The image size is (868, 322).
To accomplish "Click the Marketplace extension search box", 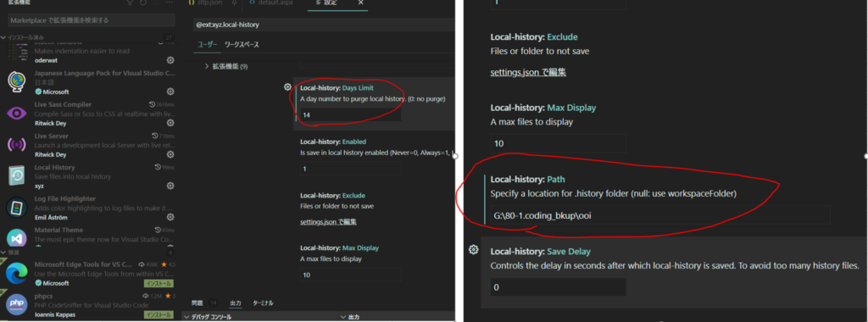I will 92,20.
